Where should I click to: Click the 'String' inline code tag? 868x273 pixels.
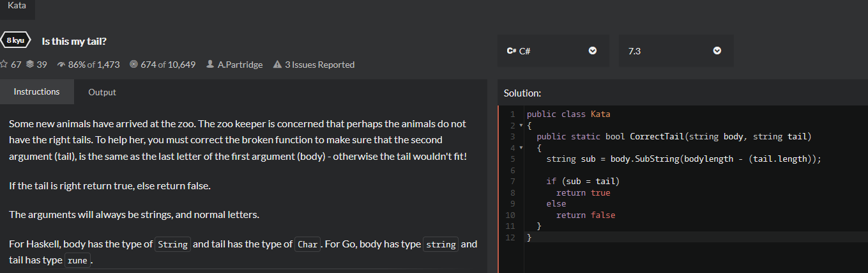pos(172,244)
